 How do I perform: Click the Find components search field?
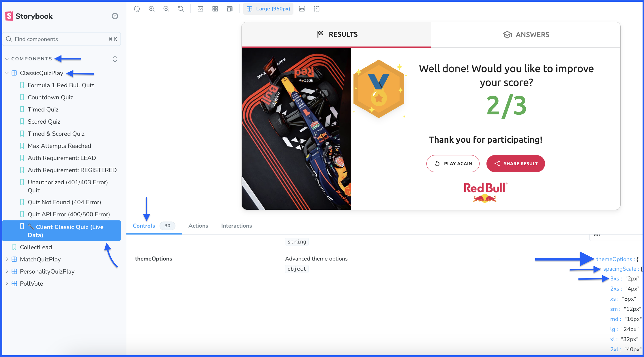point(58,39)
